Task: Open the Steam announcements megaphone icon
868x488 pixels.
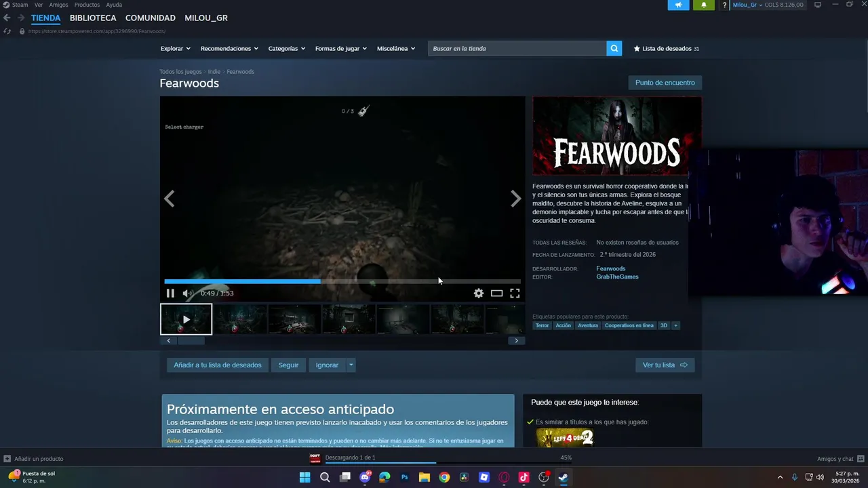Action: click(x=678, y=5)
